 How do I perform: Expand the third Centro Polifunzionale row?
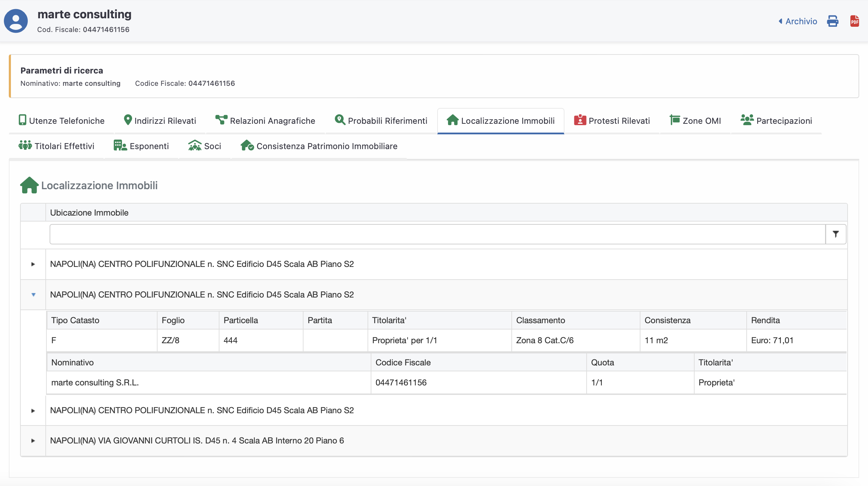[x=33, y=410]
